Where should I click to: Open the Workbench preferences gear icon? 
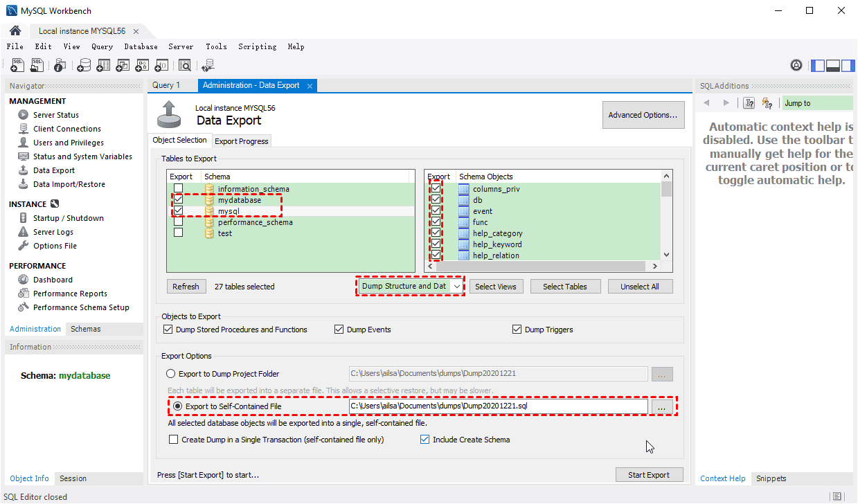click(796, 65)
